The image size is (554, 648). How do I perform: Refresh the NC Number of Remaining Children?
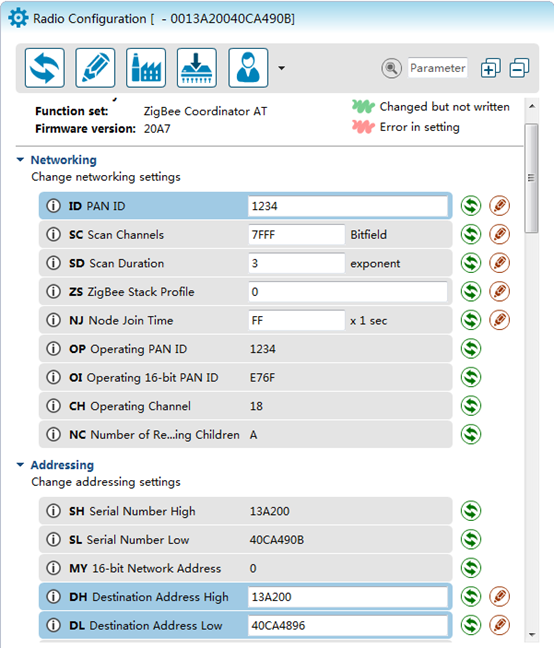pyautogui.click(x=471, y=434)
